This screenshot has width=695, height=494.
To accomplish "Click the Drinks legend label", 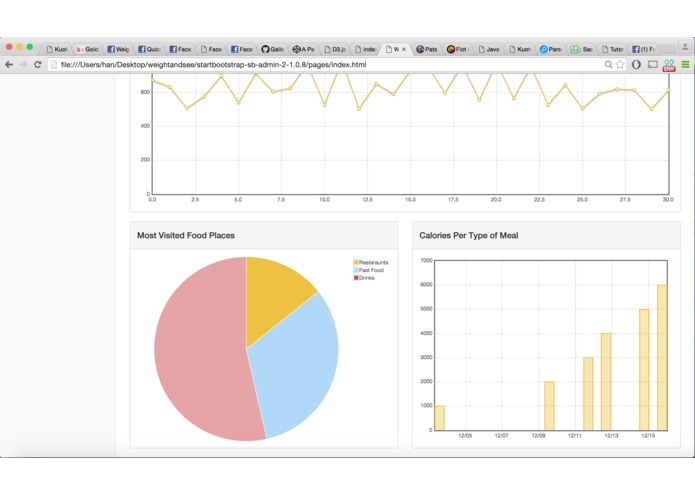I will 367,278.
